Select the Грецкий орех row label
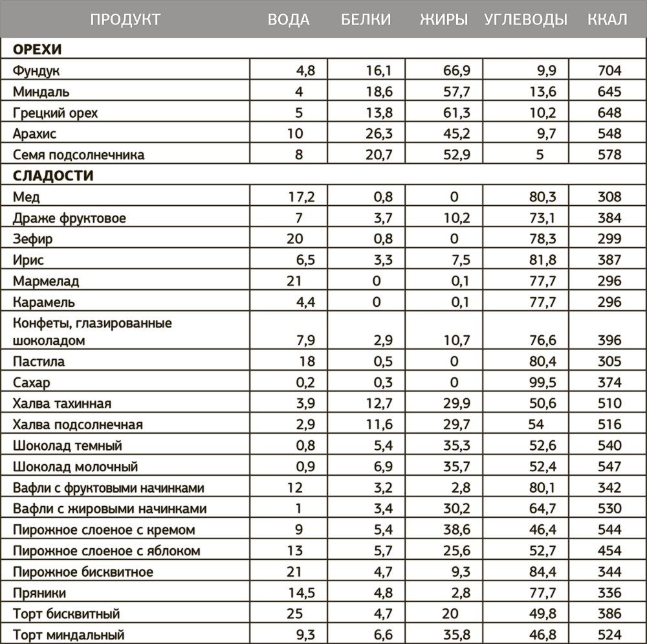647x644 pixels. pos(55,113)
